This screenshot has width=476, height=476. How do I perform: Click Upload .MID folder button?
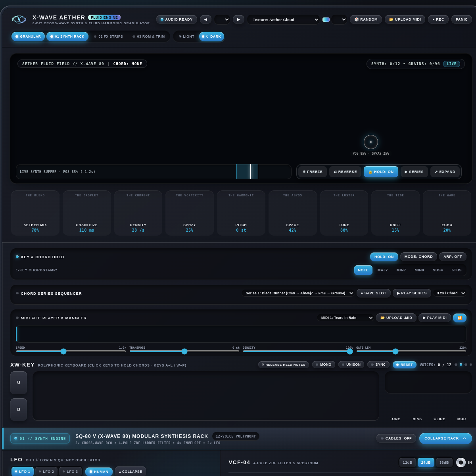click(x=396, y=318)
